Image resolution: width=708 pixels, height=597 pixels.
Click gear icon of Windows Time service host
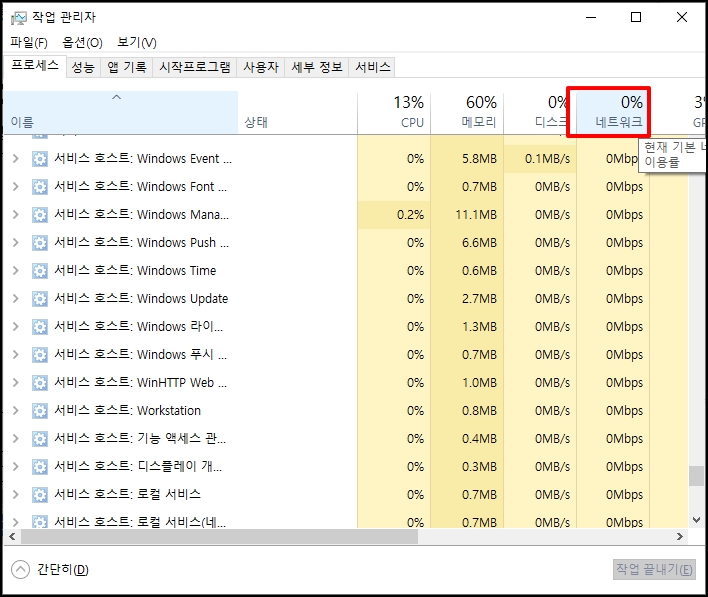pos(40,271)
